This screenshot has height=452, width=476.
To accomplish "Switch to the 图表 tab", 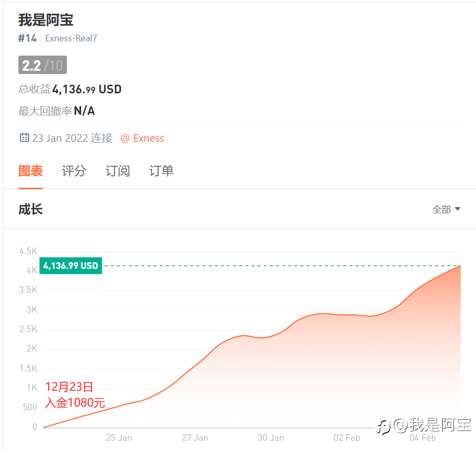I will click(31, 171).
